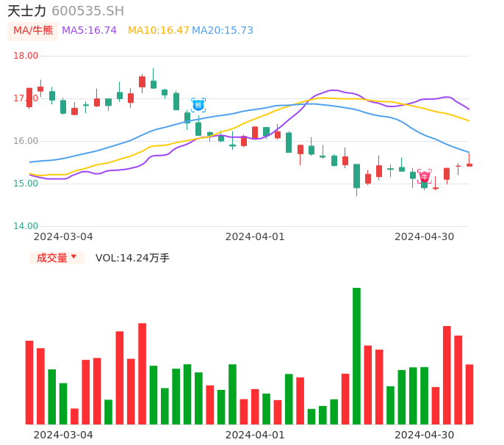Click the first red volume bar on the left

click(29, 383)
